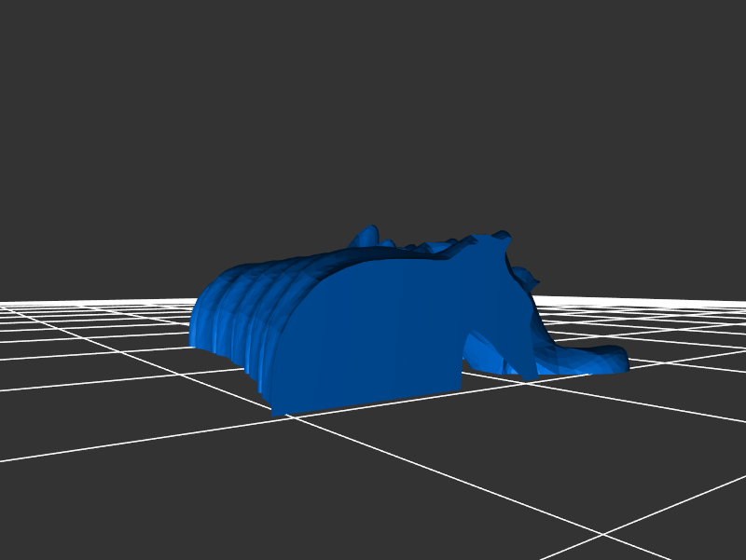Viewport: 746px width, 560px height.
Task: Click the flat front face of the blue model
Action: pos(373,335)
